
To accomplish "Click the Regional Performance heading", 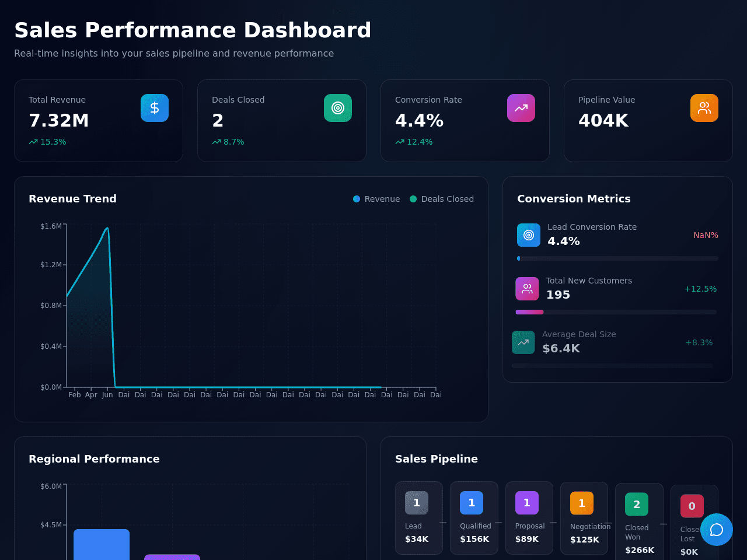I will (94, 459).
